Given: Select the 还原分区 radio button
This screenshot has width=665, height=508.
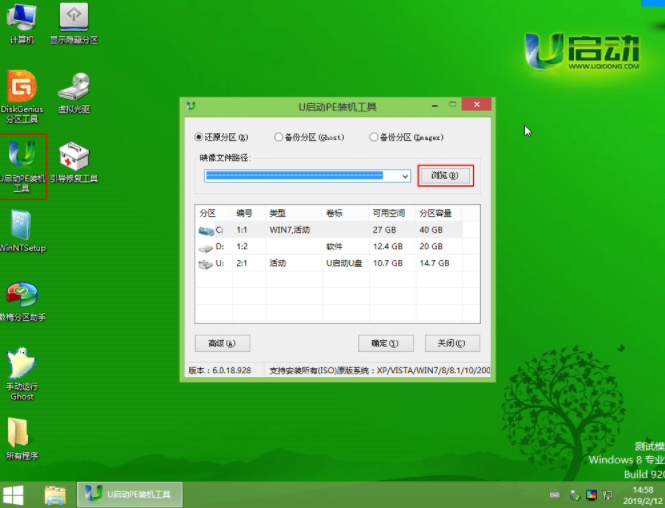Looking at the screenshot, I should tap(199, 137).
